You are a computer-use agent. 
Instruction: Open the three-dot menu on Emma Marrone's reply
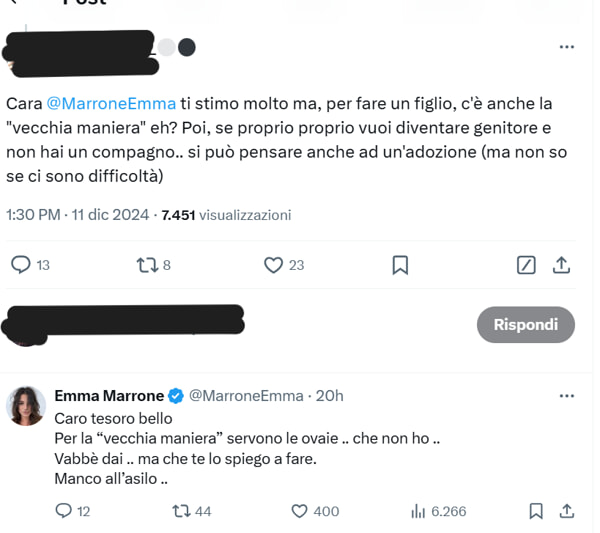coord(567,396)
